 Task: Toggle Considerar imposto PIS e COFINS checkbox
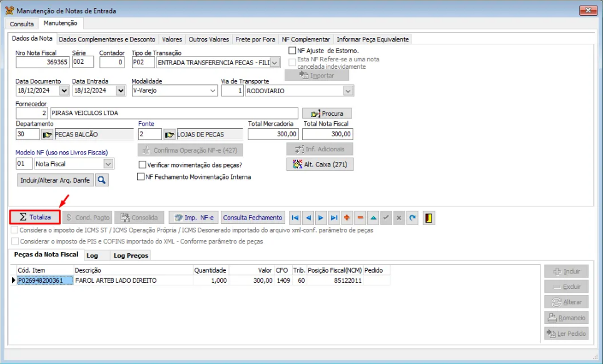(x=14, y=241)
